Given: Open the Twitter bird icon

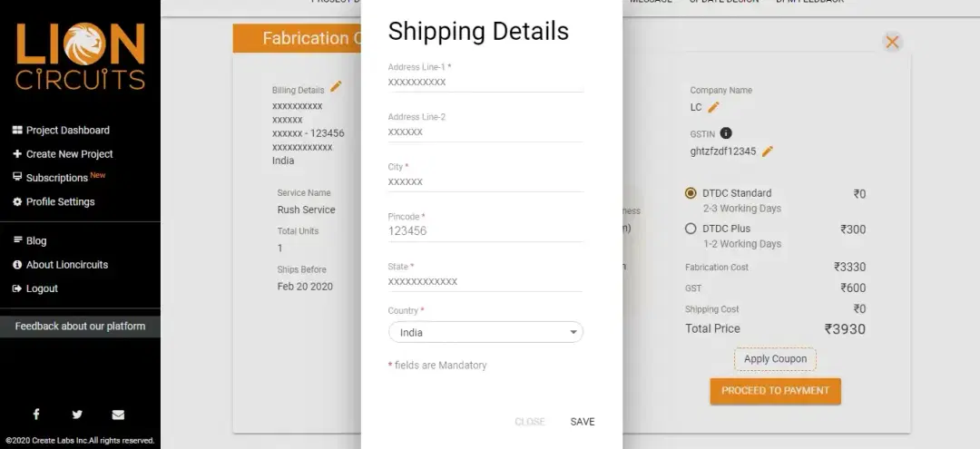Looking at the screenshot, I should (x=77, y=414).
